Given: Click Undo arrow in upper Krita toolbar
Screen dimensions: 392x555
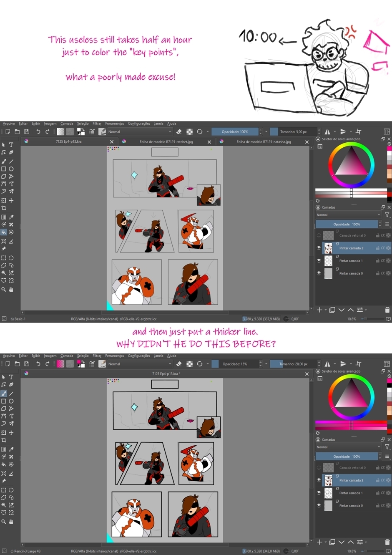Looking at the screenshot, I should coord(38,131).
